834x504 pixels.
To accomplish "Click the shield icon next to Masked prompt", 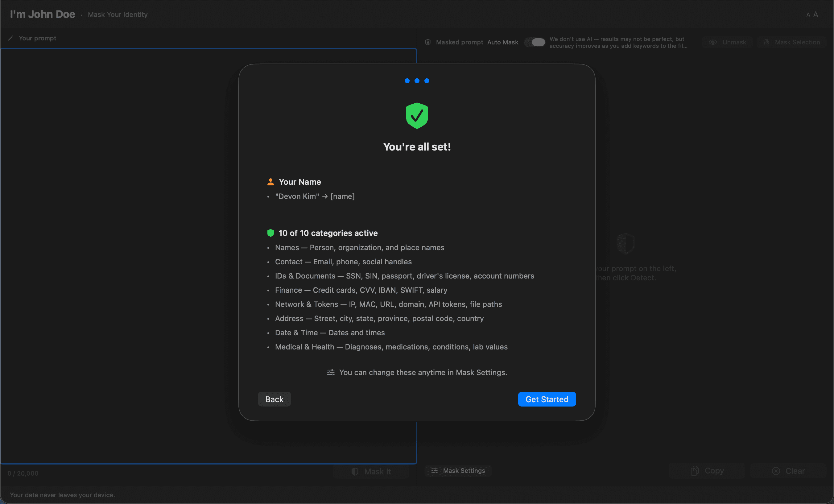I will (427, 42).
